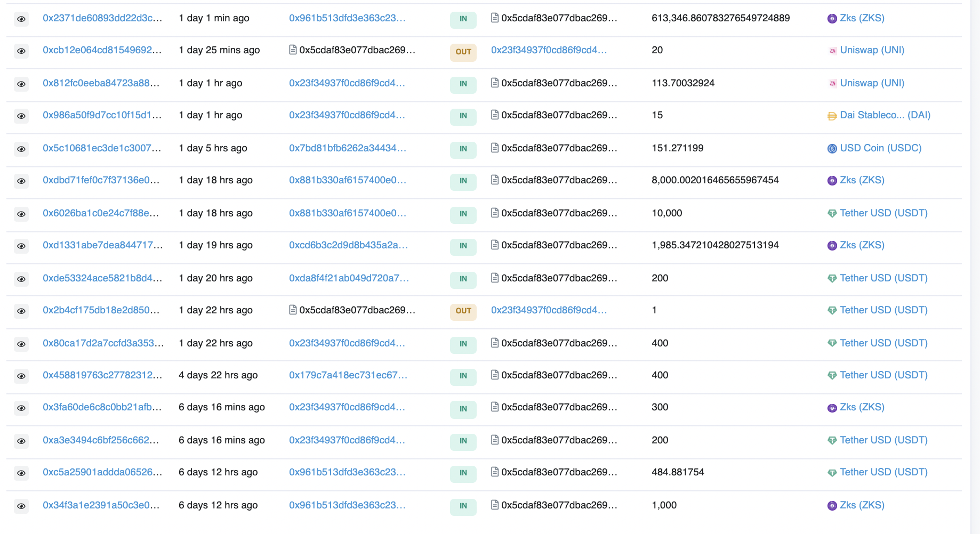Click eye icon for transaction 0xa3e3494c6bf256c662
The height and width of the screenshot is (534, 980).
(x=21, y=441)
